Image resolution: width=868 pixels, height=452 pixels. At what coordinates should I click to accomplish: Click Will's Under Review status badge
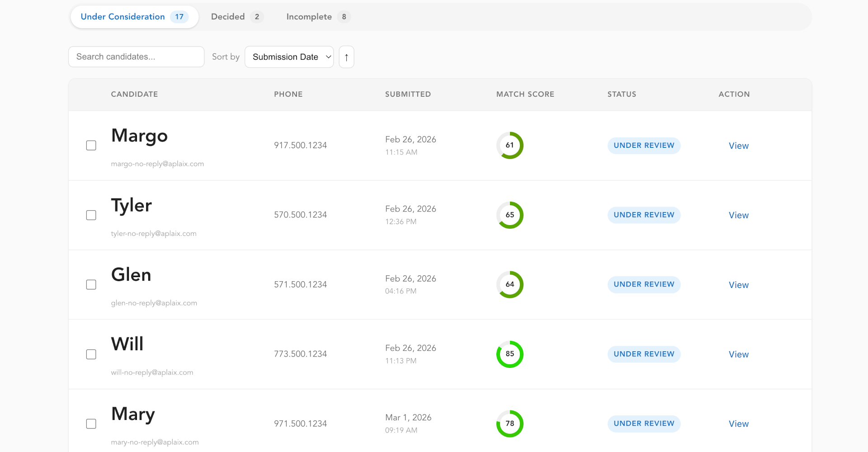coord(644,354)
